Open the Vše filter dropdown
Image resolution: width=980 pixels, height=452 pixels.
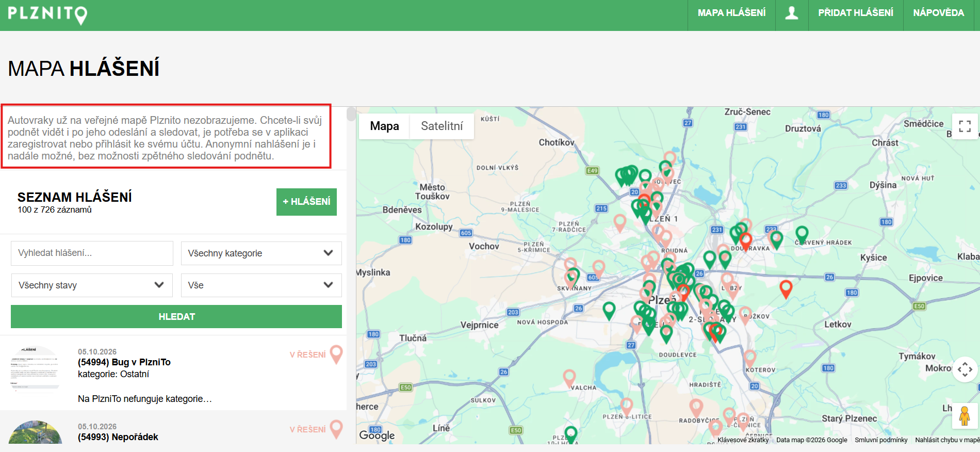click(x=261, y=285)
